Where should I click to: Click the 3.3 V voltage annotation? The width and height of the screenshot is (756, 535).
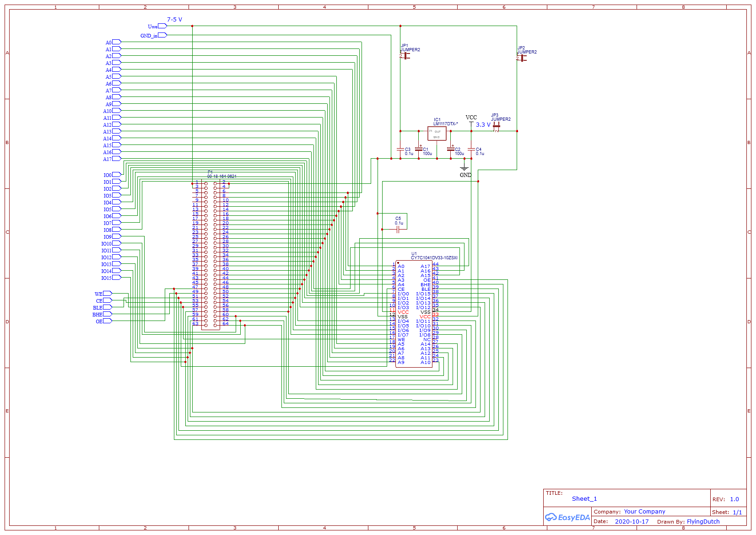(x=483, y=125)
